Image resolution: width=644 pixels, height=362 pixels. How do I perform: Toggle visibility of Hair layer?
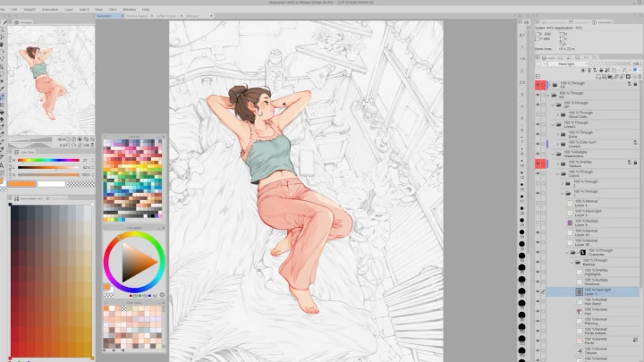pyautogui.click(x=538, y=312)
